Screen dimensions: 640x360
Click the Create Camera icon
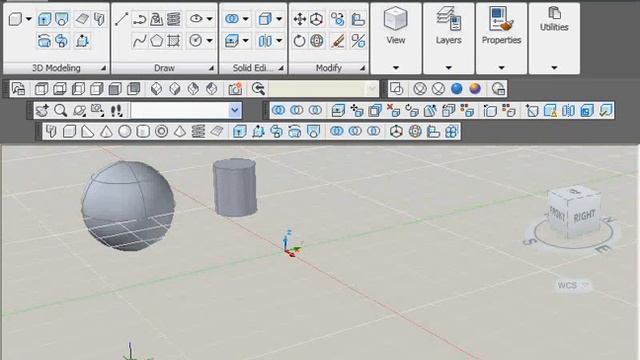pos(235,89)
